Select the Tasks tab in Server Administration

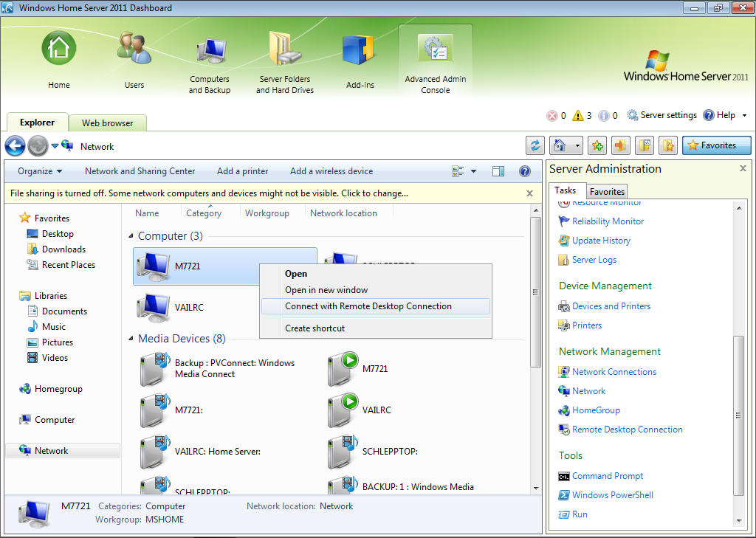565,190
